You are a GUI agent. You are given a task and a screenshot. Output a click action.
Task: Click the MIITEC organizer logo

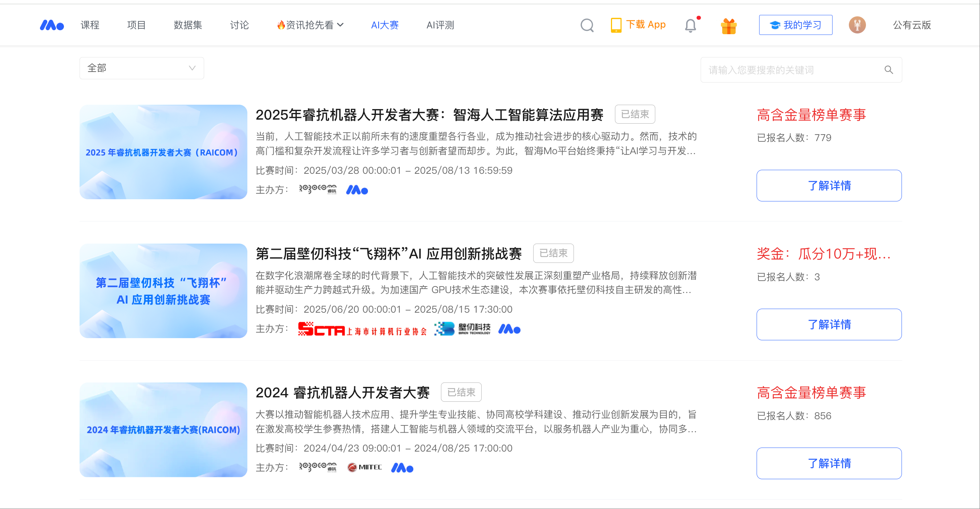(x=364, y=467)
